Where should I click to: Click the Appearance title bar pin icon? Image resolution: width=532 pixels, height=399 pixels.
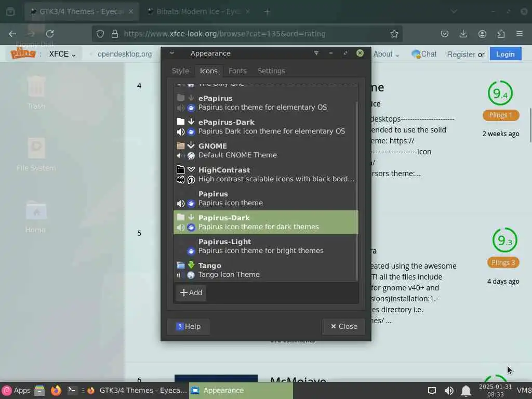pyautogui.click(x=316, y=53)
